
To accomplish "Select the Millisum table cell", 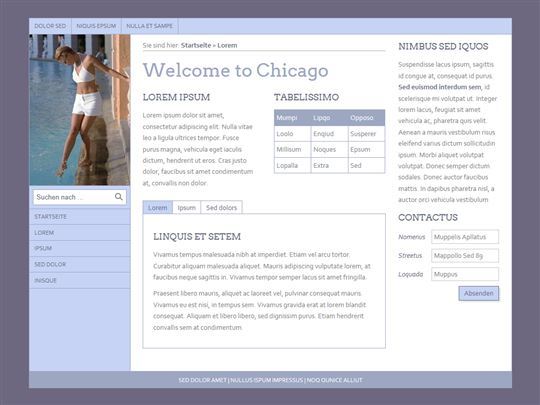I will click(292, 149).
